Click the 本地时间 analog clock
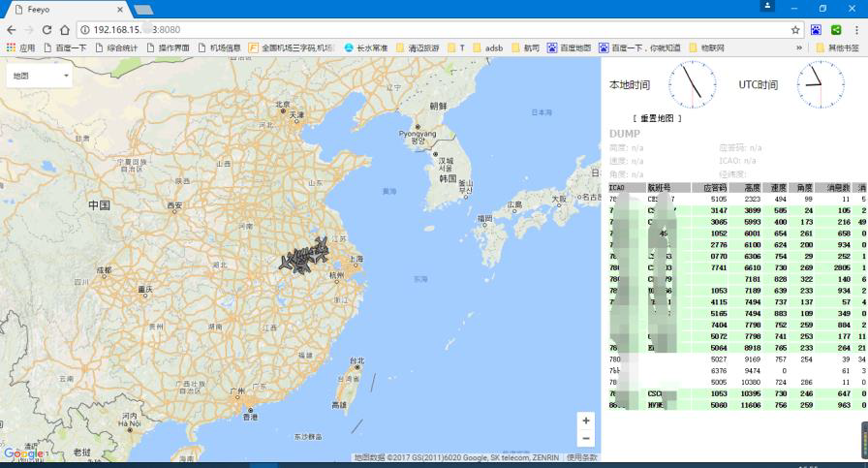 [x=692, y=84]
